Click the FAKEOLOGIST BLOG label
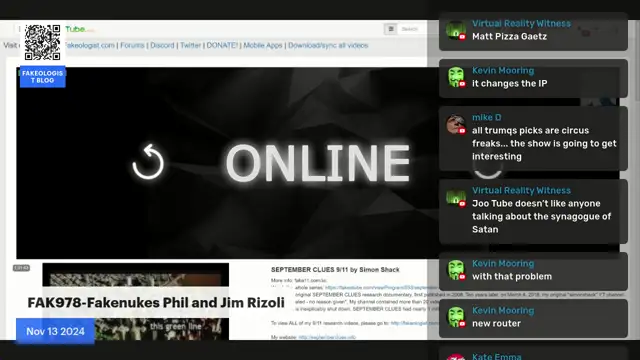This screenshot has height=360, width=640. click(42, 77)
